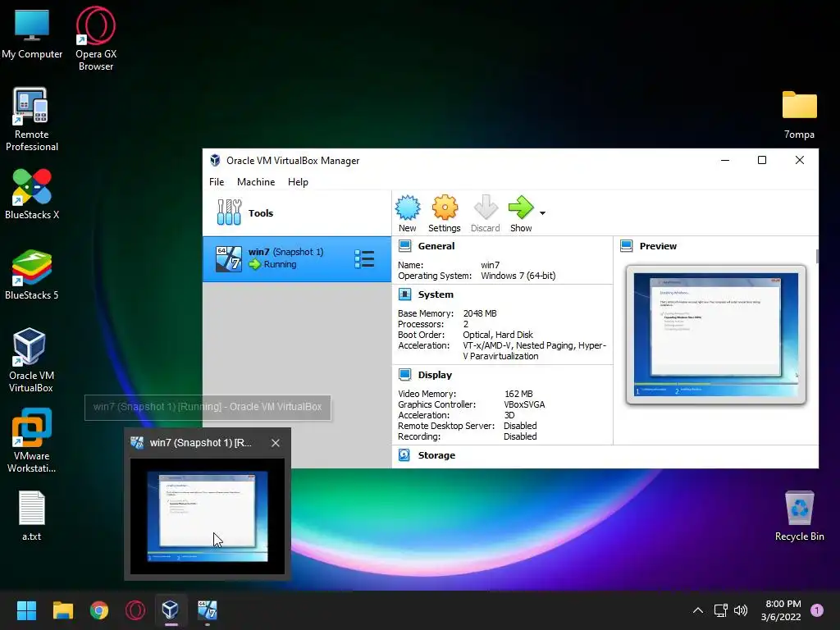Click the win7 running VM taskbar icon

(x=208, y=610)
